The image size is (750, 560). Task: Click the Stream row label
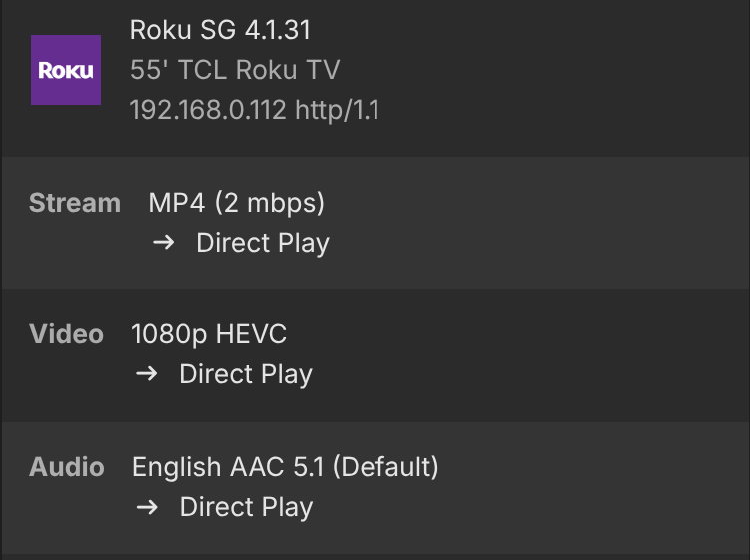point(74,203)
